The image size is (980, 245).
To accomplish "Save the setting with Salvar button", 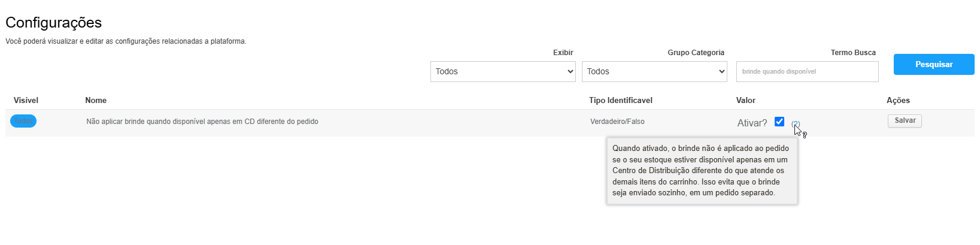I will click(905, 120).
